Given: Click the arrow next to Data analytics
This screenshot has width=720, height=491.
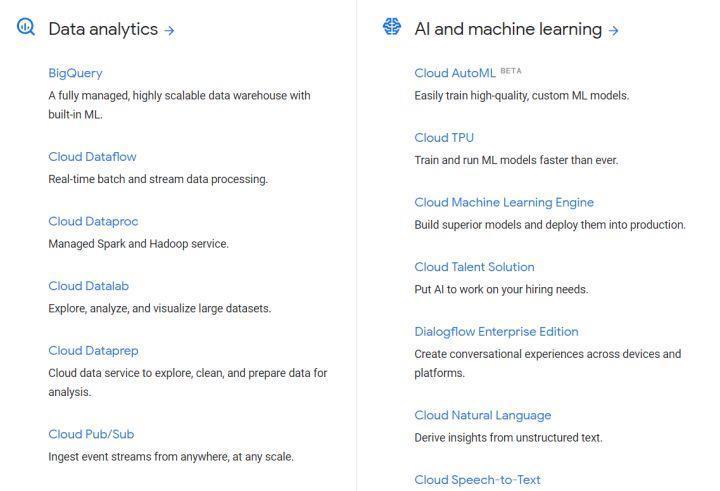Looking at the screenshot, I should 169,30.
